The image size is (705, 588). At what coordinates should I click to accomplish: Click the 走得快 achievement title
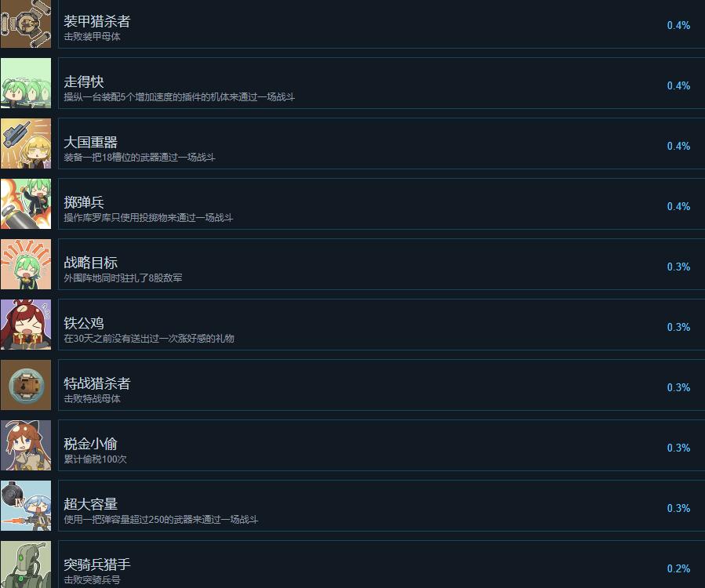click(84, 82)
